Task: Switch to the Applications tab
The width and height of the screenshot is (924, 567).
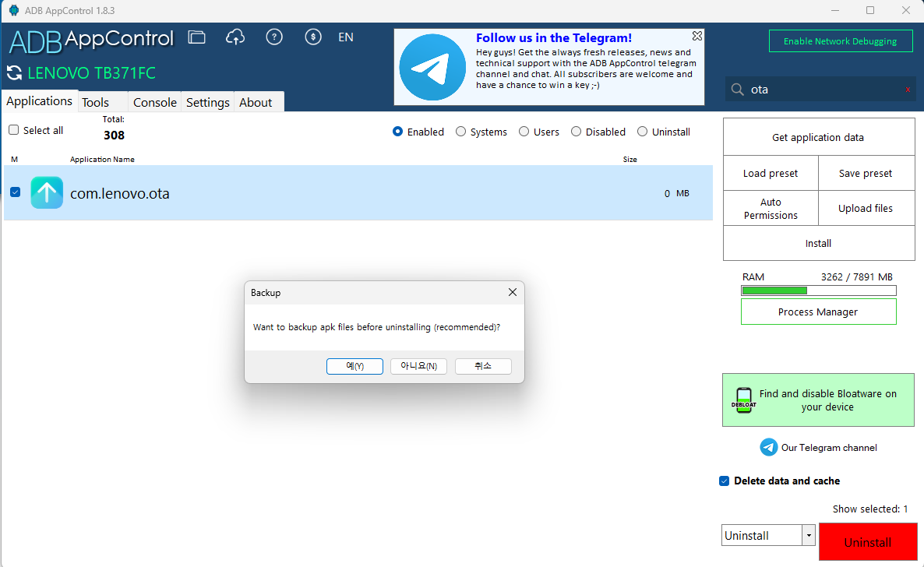Action: (40, 101)
